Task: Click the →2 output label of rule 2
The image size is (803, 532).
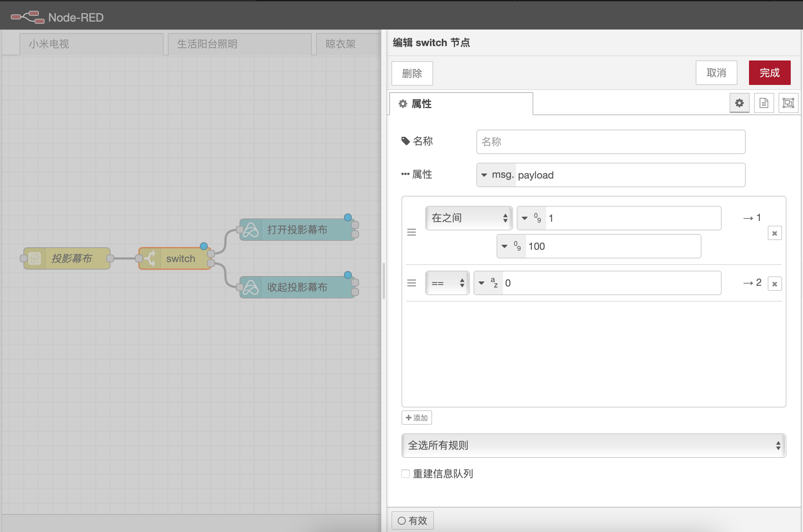Action: click(x=752, y=282)
